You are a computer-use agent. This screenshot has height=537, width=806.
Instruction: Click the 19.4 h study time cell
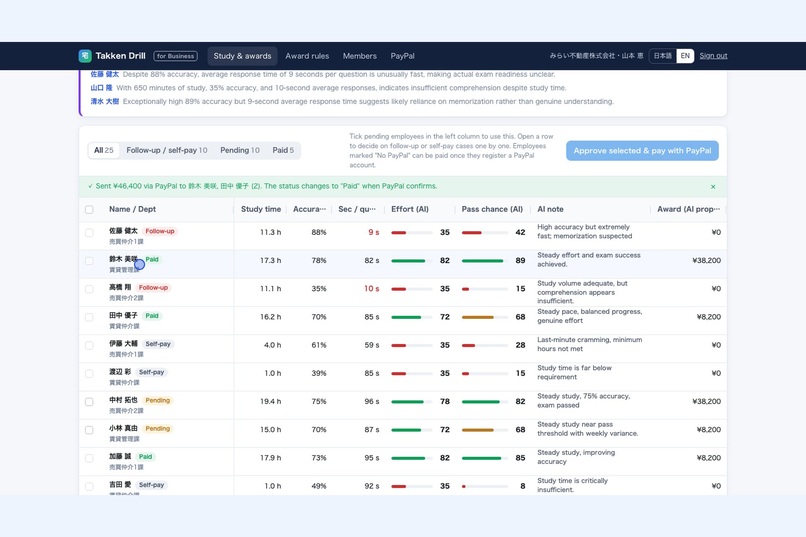pyautogui.click(x=270, y=401)
